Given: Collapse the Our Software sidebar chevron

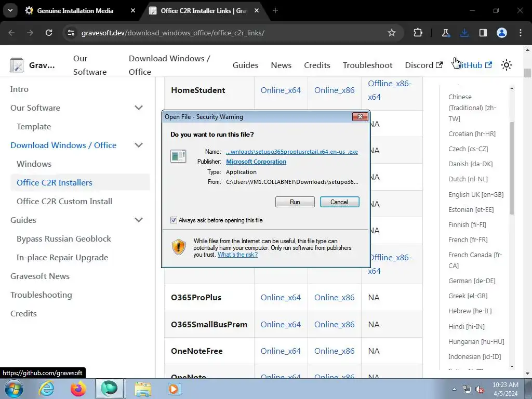Looking at the screenshot, I should click(138, 108).
